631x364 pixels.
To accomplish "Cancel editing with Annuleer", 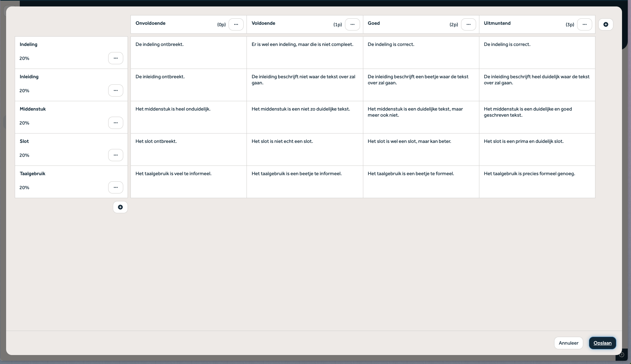I will click(568, 343).
